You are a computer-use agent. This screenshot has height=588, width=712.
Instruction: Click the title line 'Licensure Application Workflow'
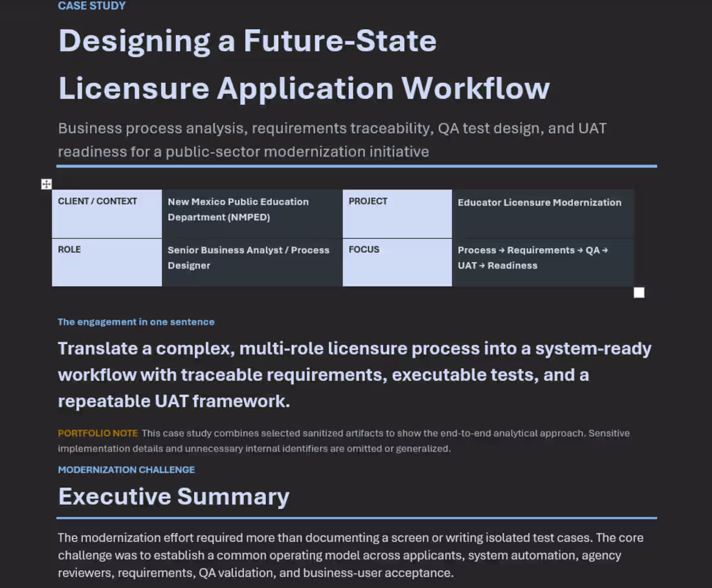304,88
